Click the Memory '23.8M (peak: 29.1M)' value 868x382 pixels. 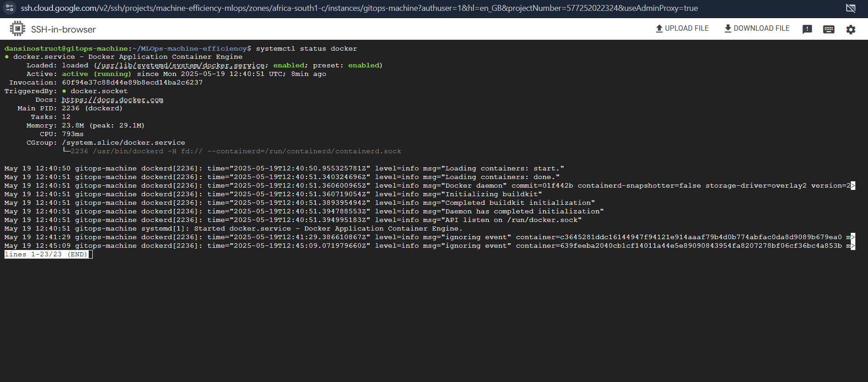tap(103, 126)
